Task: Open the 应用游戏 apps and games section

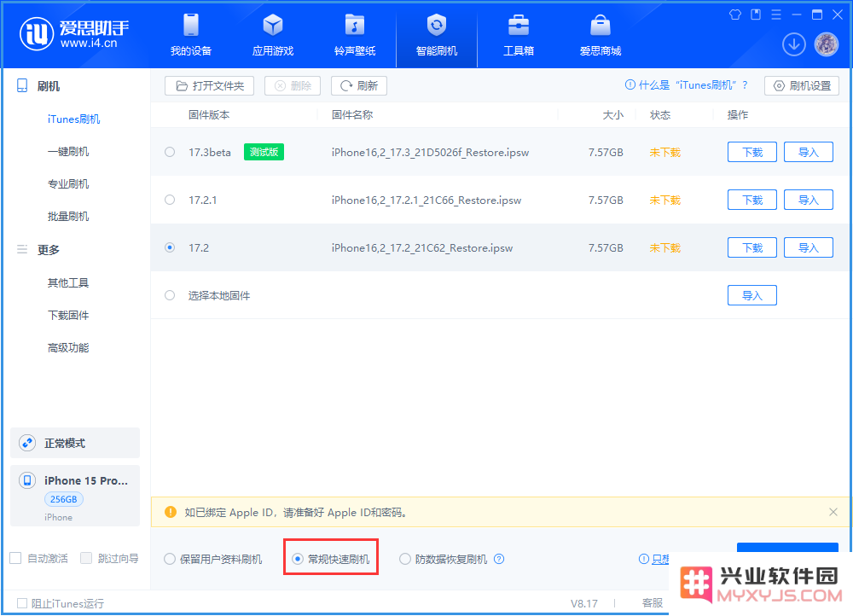Action: 273,35
